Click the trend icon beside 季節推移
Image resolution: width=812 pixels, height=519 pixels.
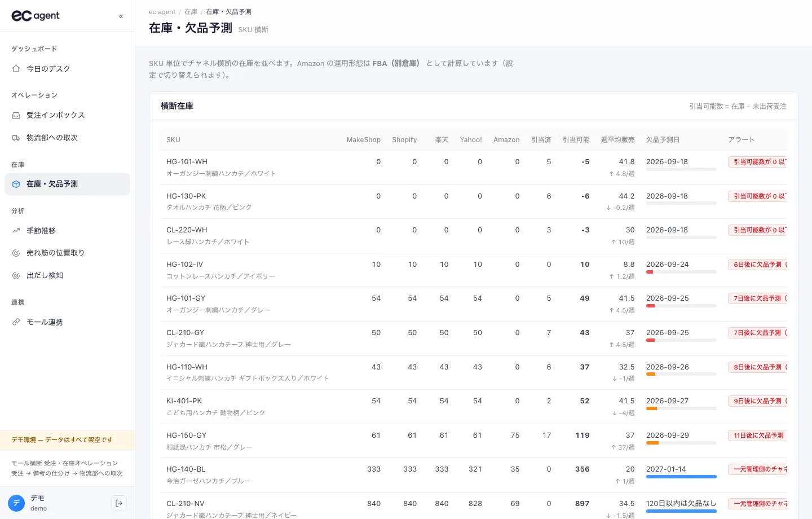(x=16, y=231)
